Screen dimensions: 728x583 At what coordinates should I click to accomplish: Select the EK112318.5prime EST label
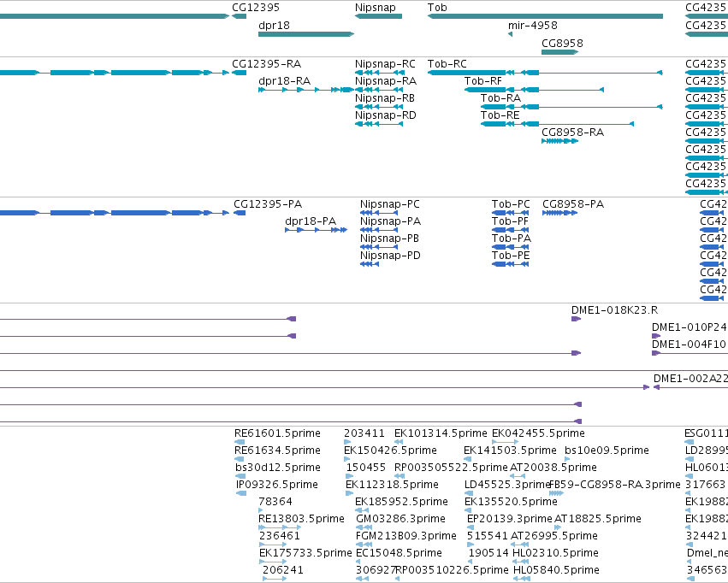point(392,485)
